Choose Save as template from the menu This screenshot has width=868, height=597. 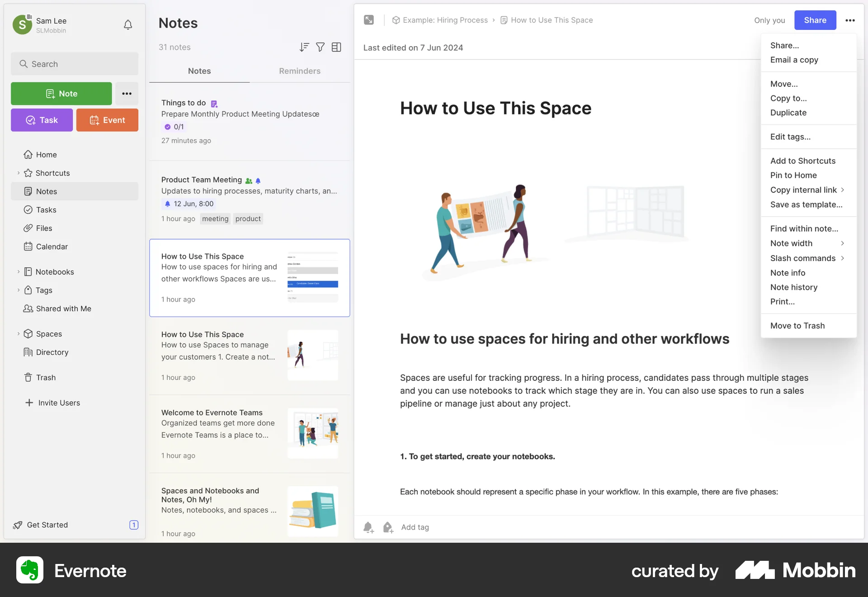click(x=806, y=204)
